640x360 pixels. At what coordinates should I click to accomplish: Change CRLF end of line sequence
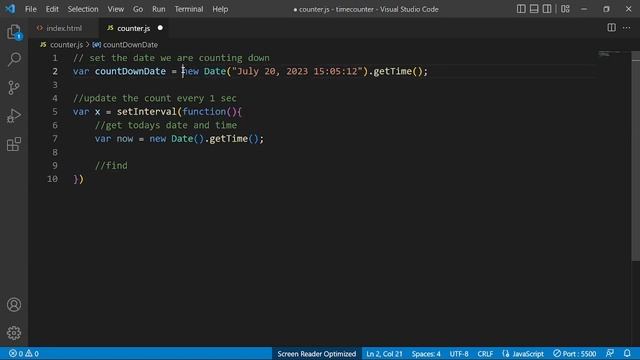pyautogui.click(x=485, y=353)
